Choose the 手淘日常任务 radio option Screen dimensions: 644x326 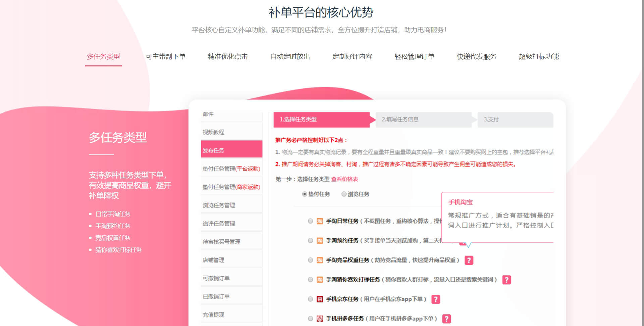tap(310, 221)
